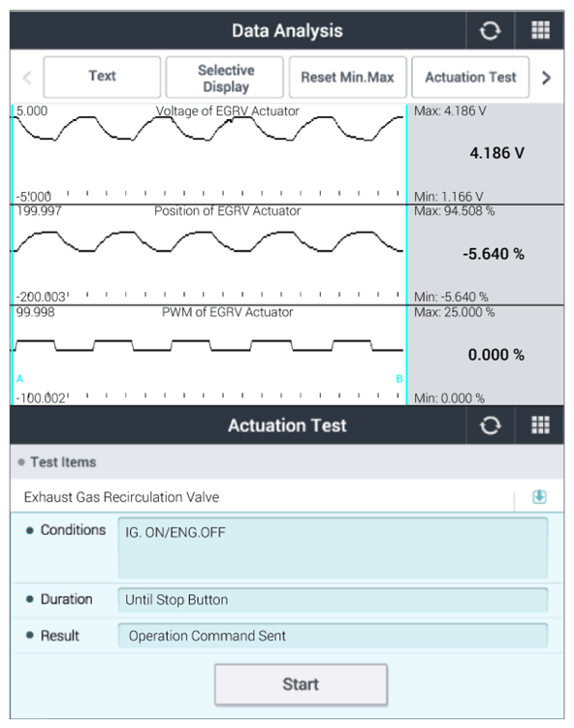The image size is (574, 728).
Task: Show next toolbar buttons with right chevron
Action: point(547,78)
